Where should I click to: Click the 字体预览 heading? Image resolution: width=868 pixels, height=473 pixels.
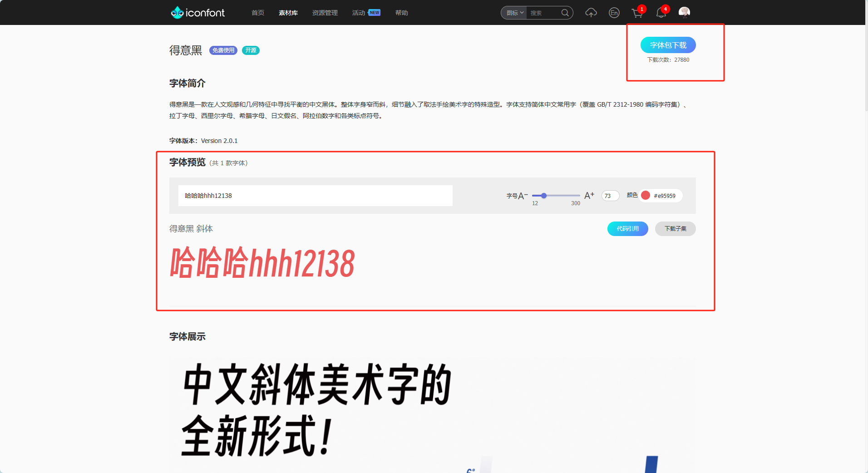187,163
